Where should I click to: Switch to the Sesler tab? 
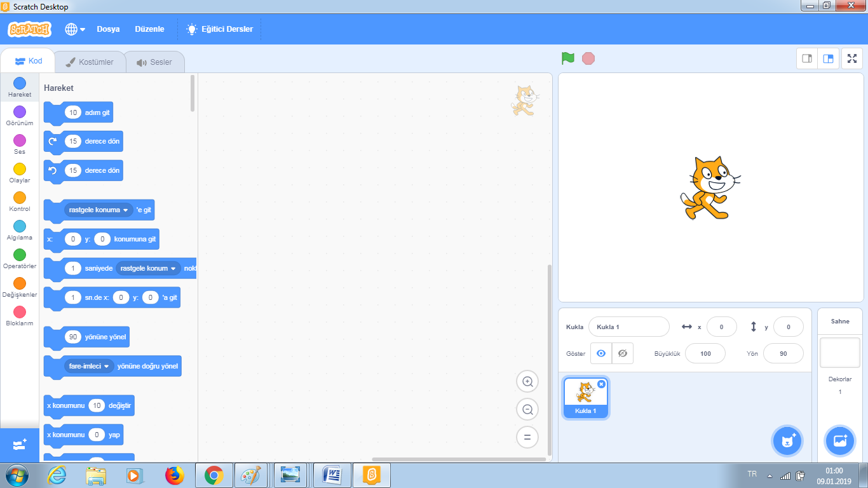[154, 62]
